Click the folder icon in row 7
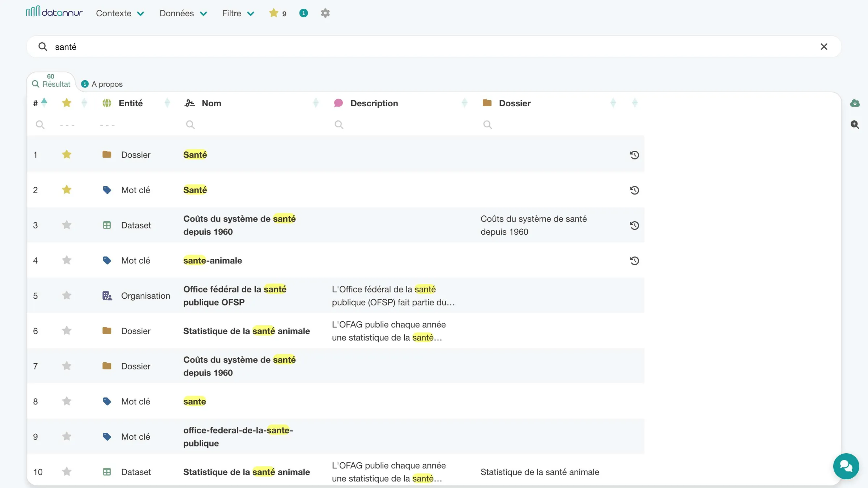The image size is (868, 488). 107,366
